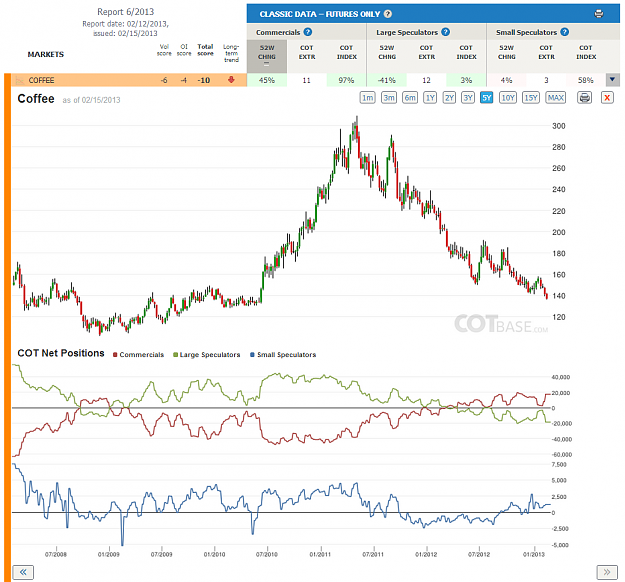Close the Coffee chart with red X
The height and width of the screenshot is (582, 625).
[x=607, y=98]
